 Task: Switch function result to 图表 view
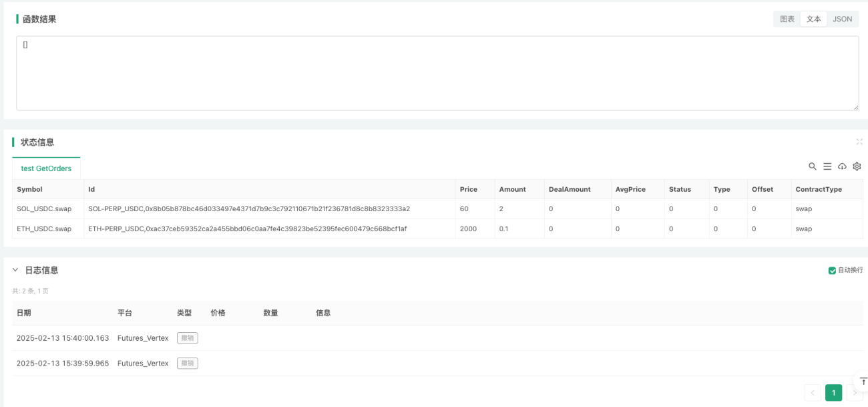[x=787, y=19]
